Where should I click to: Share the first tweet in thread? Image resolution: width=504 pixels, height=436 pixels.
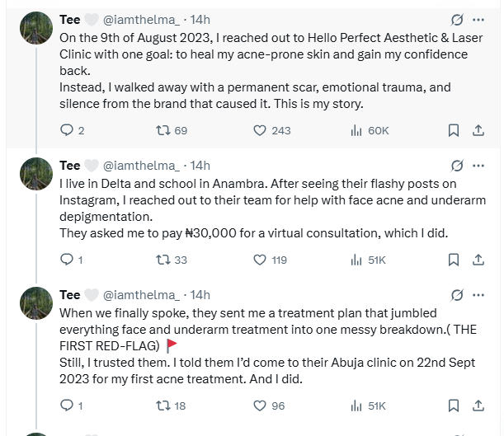(478, 130)
